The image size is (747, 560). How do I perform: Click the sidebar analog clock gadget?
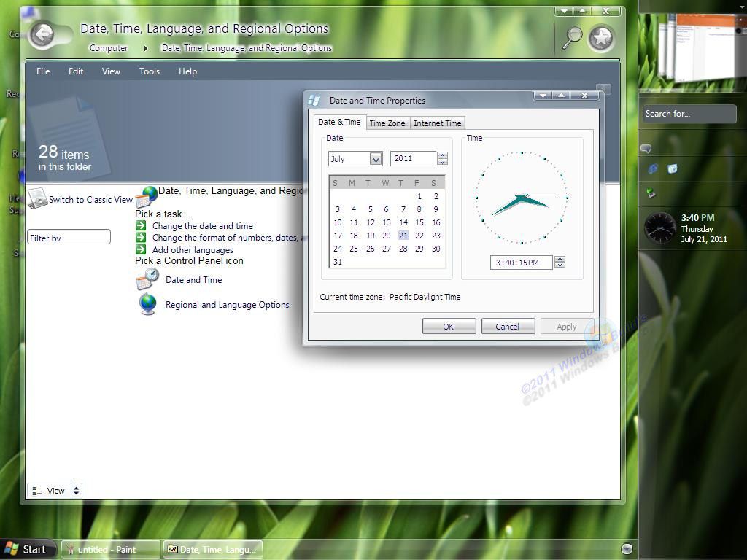pos(659,227)
